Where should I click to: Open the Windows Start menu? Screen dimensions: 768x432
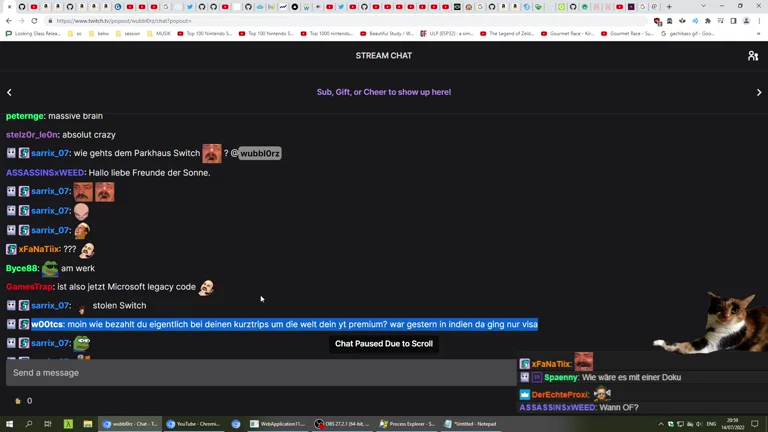click(x=9, y=424)
